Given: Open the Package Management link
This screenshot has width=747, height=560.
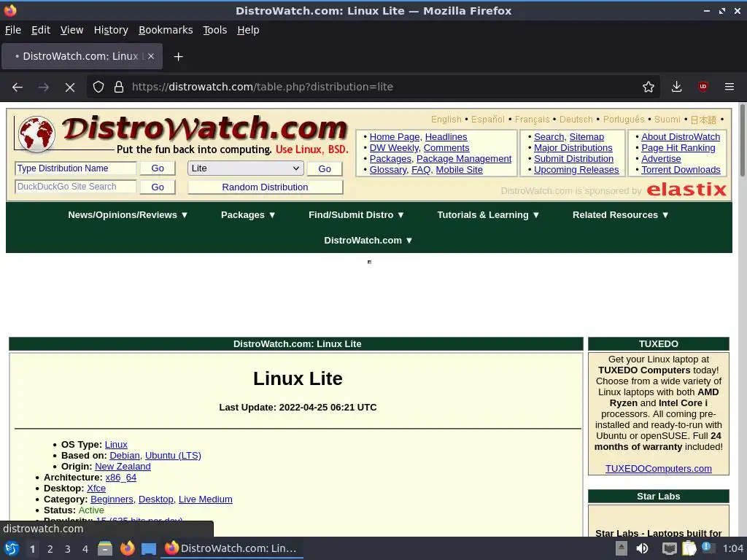Looking at the screenshot, I should [463, 159].
